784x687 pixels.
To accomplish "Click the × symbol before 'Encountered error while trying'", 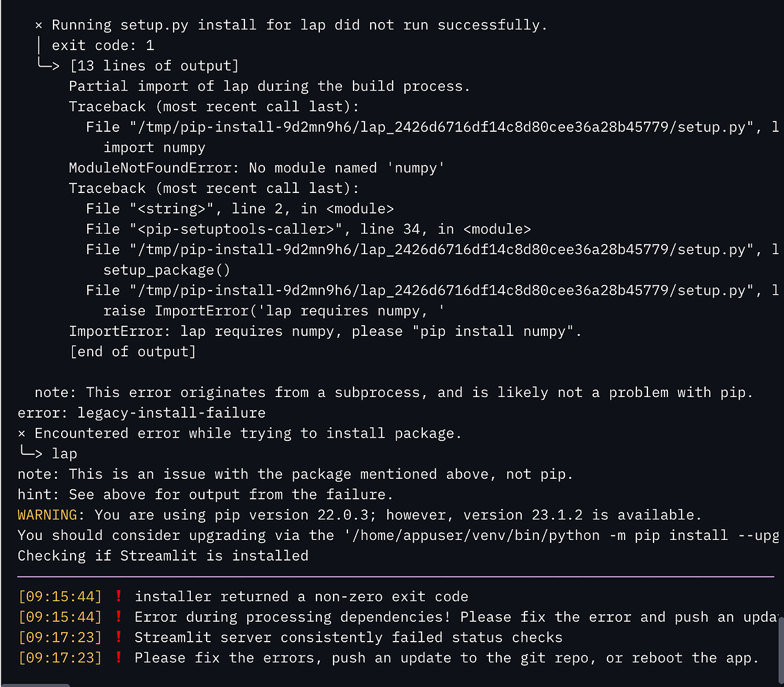I will click(x=22, y=433).
